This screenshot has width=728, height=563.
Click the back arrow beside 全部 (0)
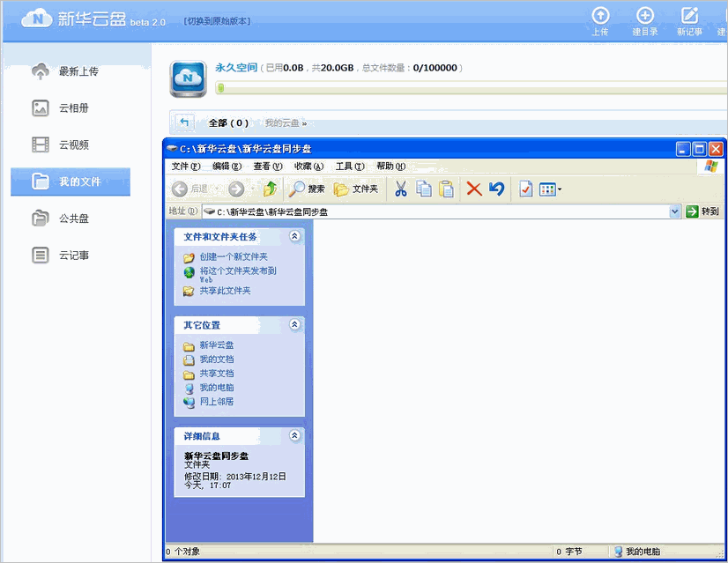pyautogui.click(x=184, y=122)
